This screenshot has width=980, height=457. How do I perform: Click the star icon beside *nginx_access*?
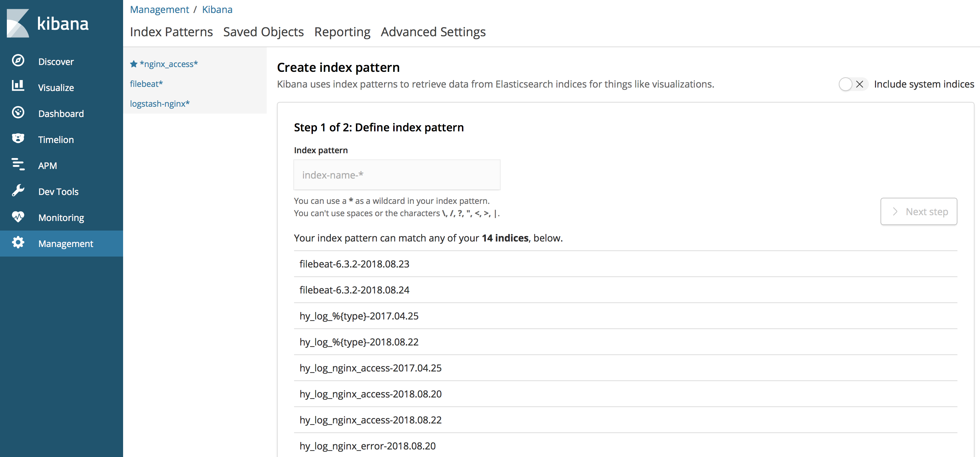[x=134, y=64]
